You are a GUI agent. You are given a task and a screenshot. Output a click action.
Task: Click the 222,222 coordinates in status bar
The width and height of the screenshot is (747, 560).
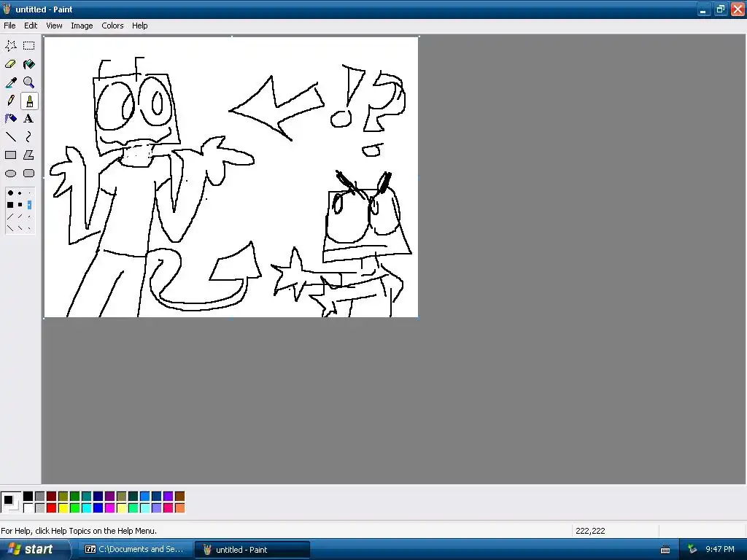tap(590, 531)
